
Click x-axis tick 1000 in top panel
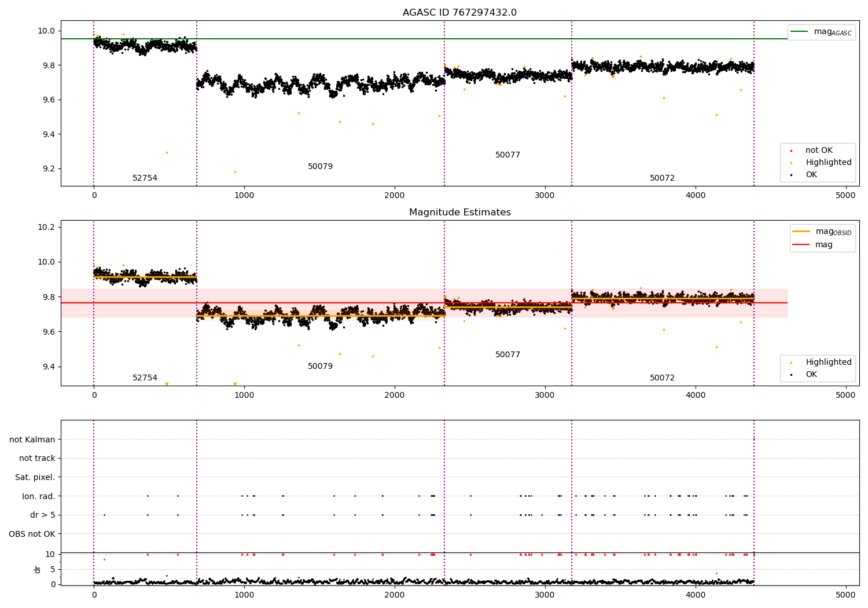[244, 196]
